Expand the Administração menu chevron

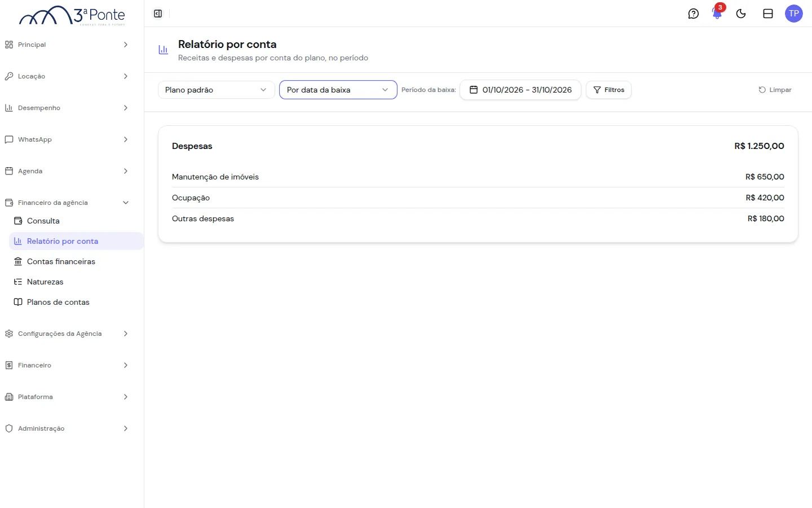coord(126,428)
